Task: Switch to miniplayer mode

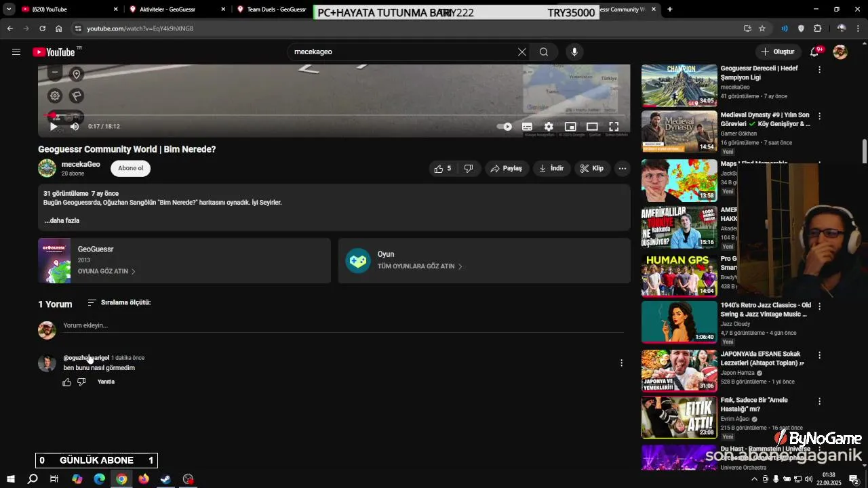Action: click(x=570, y=126)
